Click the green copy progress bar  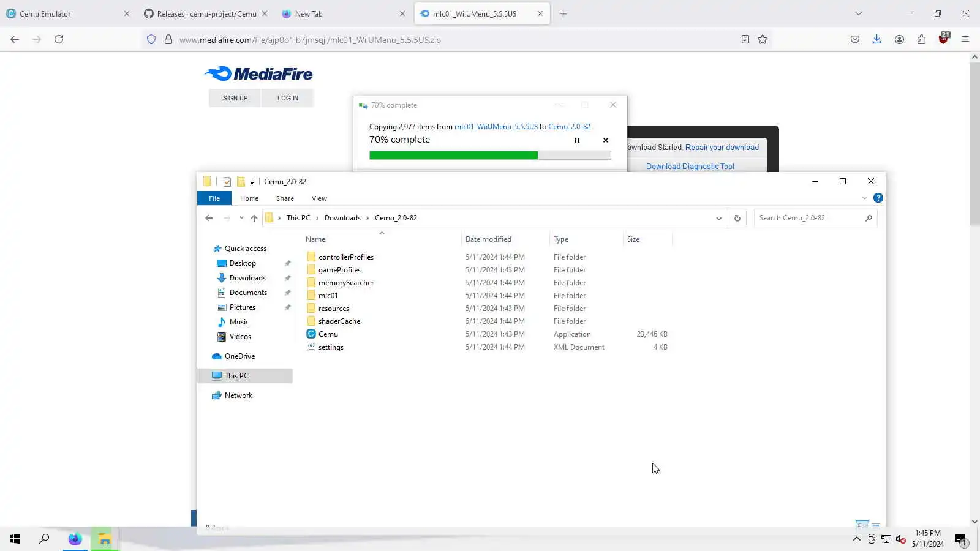click(490, 156)
